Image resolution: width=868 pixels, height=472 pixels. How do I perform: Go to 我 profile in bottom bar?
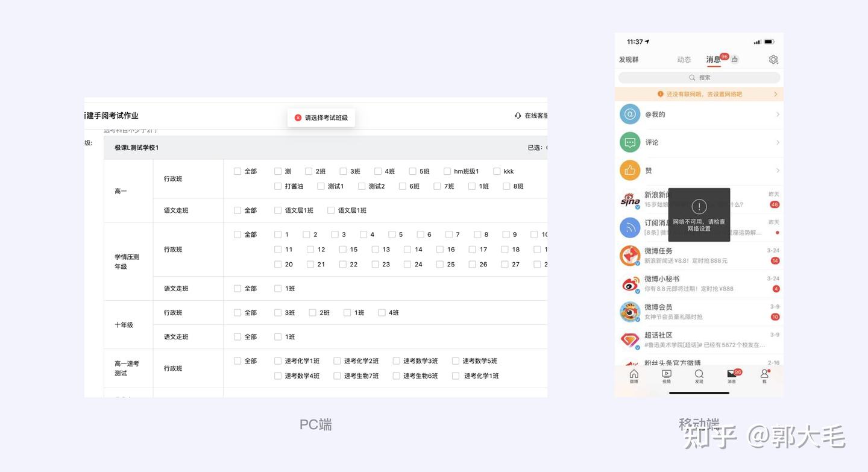(x=764, y=376)
